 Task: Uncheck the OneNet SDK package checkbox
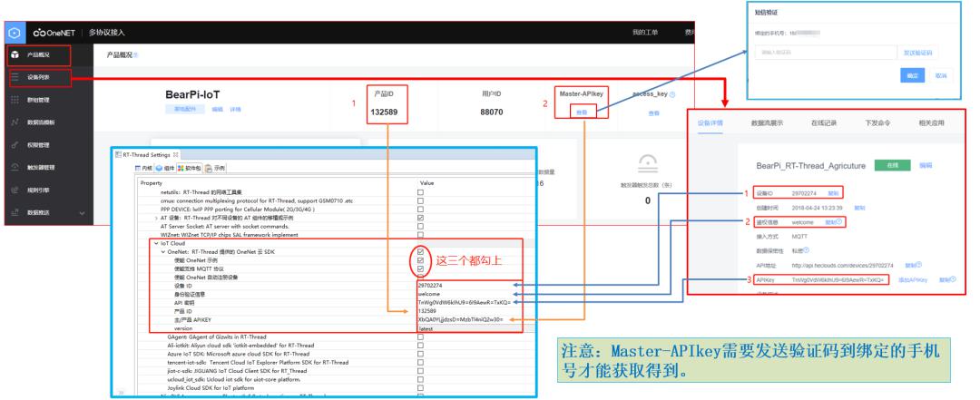pyautogui.click(x=421, y=252)
